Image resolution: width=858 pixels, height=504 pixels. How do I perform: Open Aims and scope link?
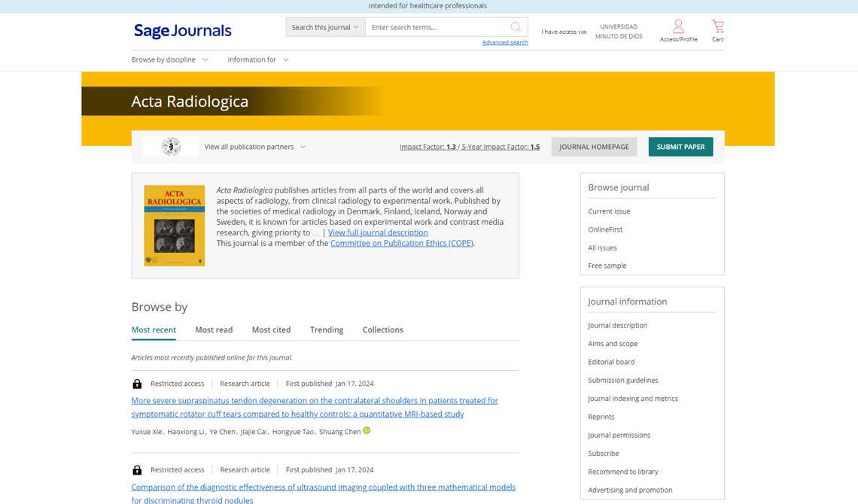point(613,344)
